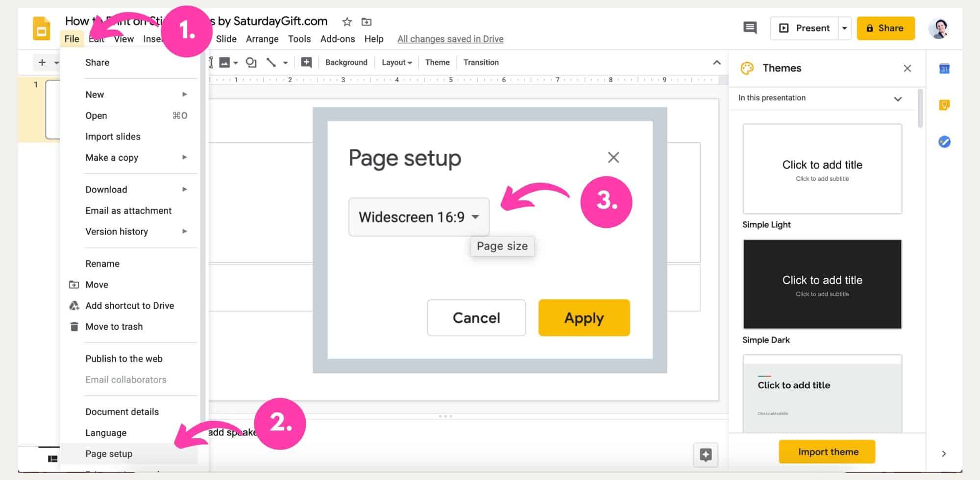Open Google Tasks from the side panel
980x480 pixels.
(945, 141)
